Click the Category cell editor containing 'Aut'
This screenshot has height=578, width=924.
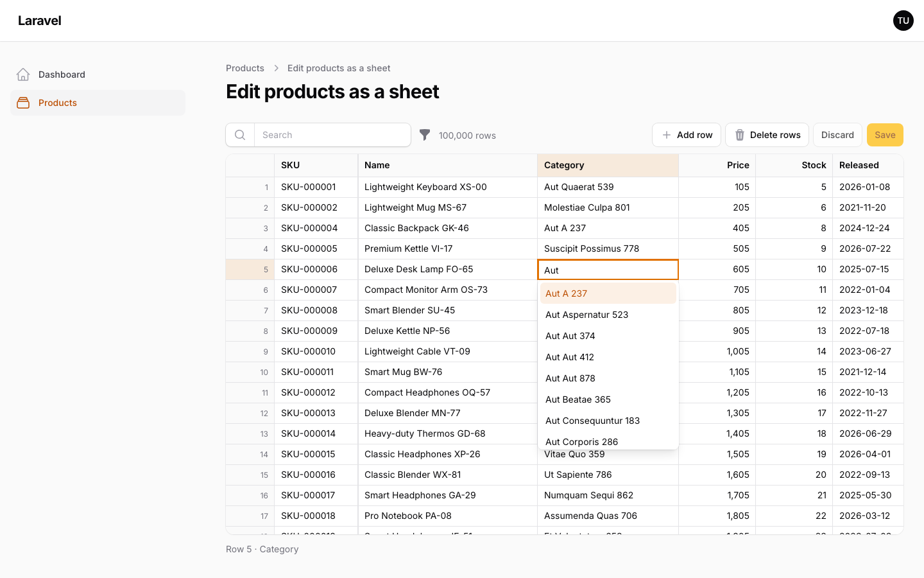(608, 270)
